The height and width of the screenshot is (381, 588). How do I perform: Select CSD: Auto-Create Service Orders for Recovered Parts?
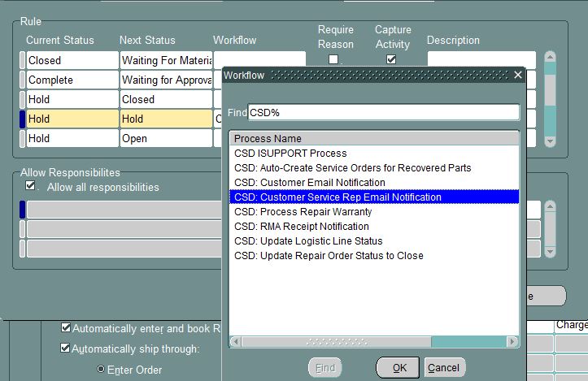point(374,168)
